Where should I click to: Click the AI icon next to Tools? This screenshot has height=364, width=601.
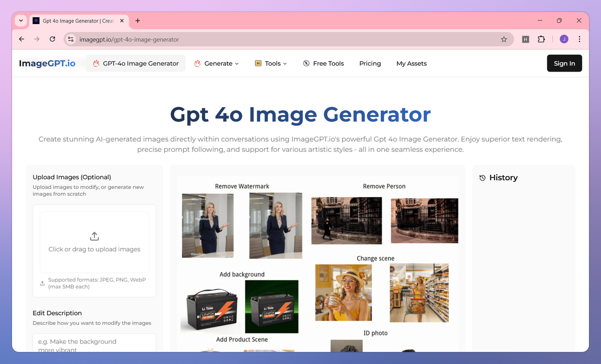click(258, 63)
